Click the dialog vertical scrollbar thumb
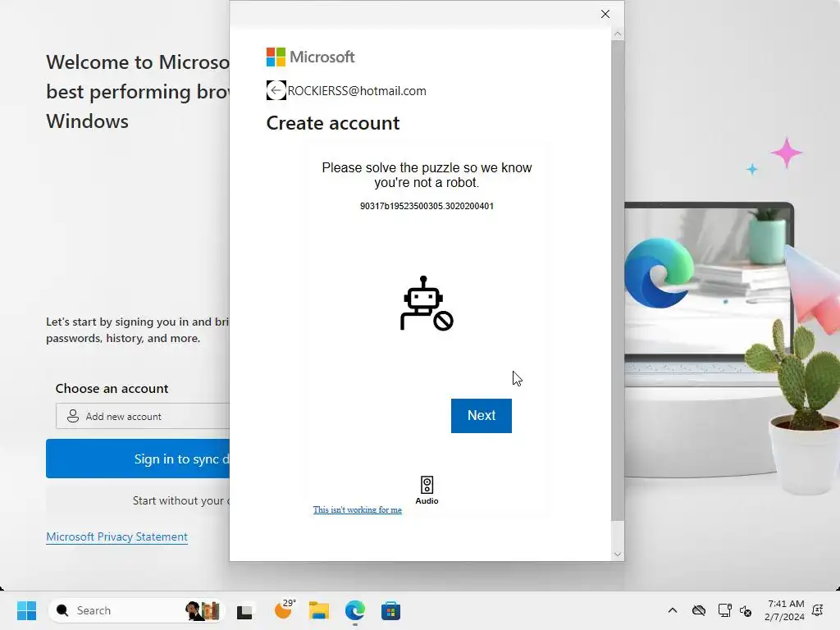This screenshot has width=840, height=630. tap(617, 280)
